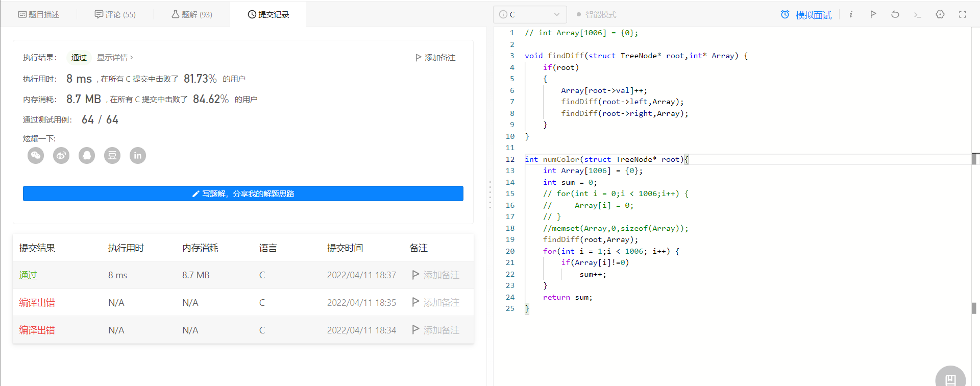980x386 pixels.
Task: Place cursor on 'return sum;' code line
Action: coord(568,297)
